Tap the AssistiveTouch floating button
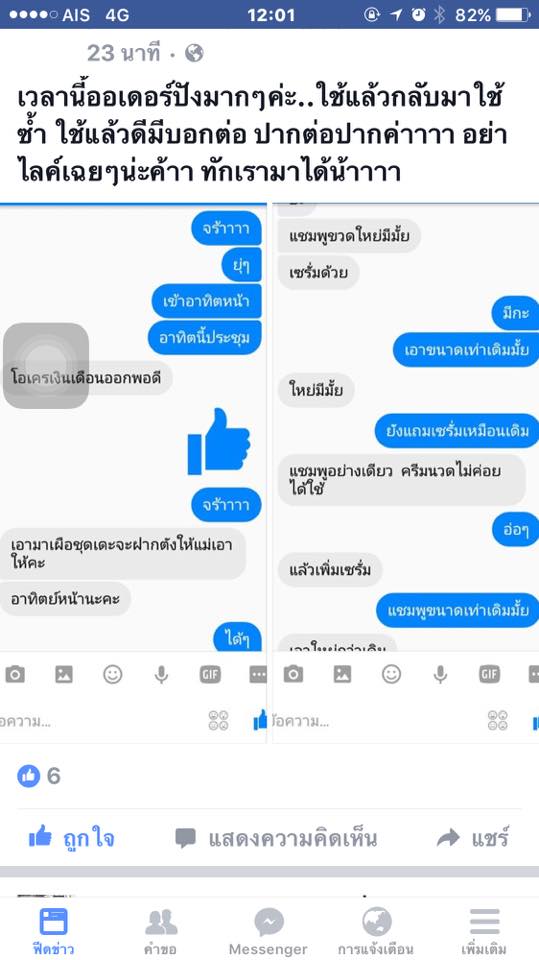This screenshot has width=539, height=960. click(x=46, y=366)
